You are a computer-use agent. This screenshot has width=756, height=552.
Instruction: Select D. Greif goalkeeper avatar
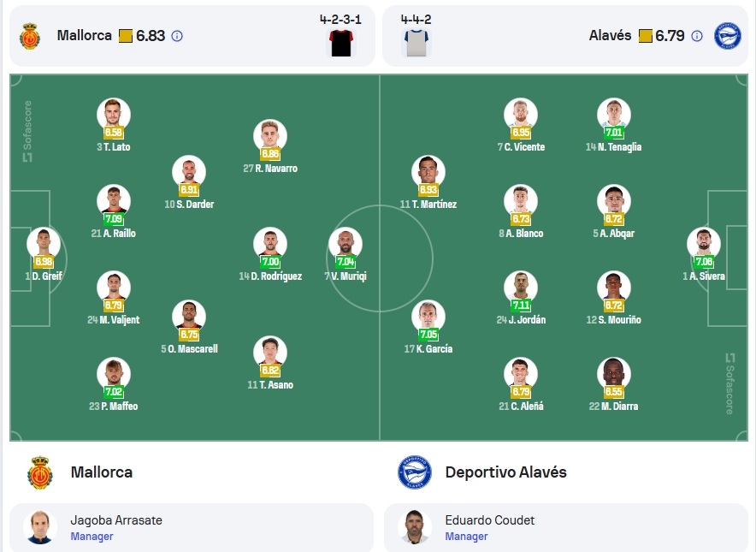click(44, 243)
